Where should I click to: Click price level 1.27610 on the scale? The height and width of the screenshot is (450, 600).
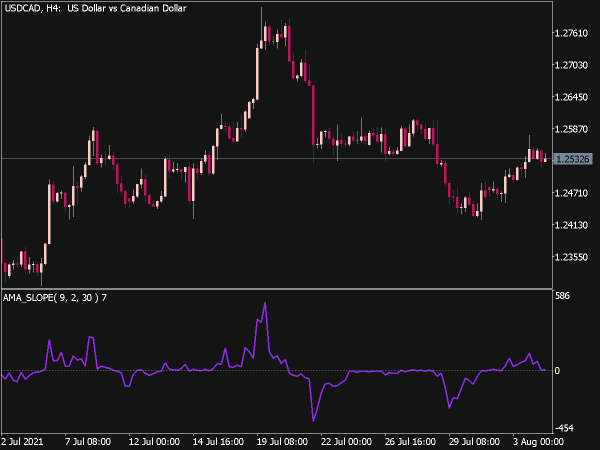pos(571,33)
